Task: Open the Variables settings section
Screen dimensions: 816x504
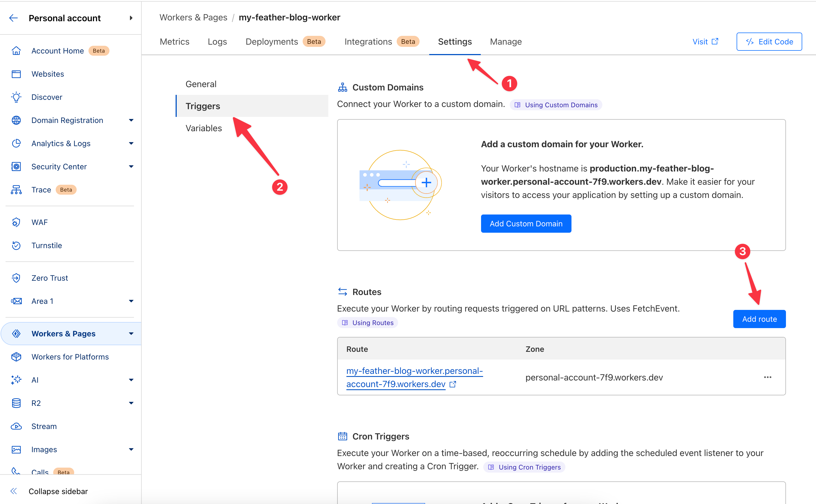Action: click(203, 128)
